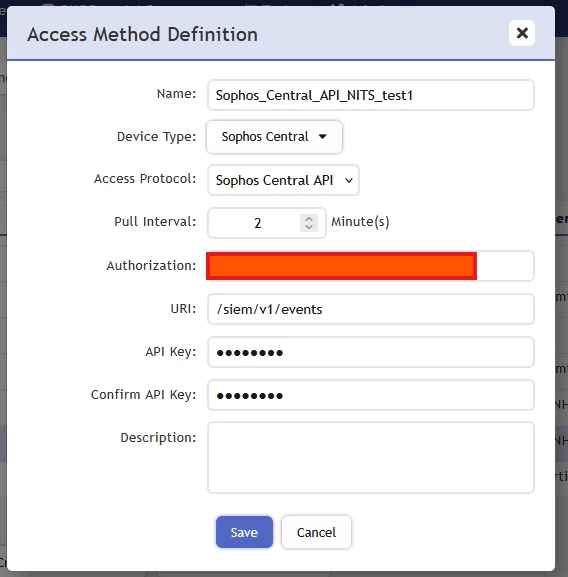Close the Access Method Definition dialog
The height and width of the screenshot is (577, 568).
click(x=522, y=33)
